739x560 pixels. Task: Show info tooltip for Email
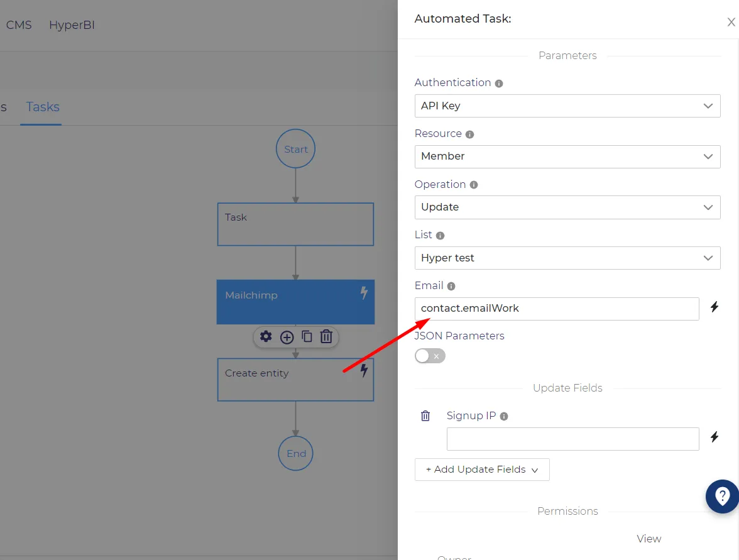click(451, 286)
